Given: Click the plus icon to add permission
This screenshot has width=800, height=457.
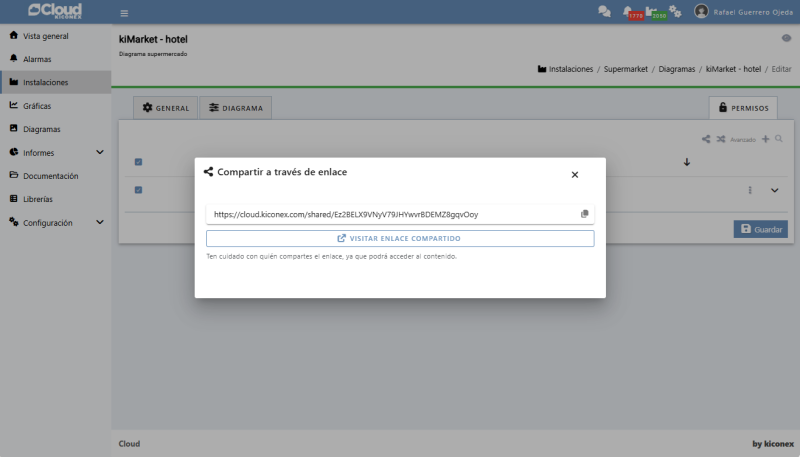Looking at the screenshot, I should [766, 139].
